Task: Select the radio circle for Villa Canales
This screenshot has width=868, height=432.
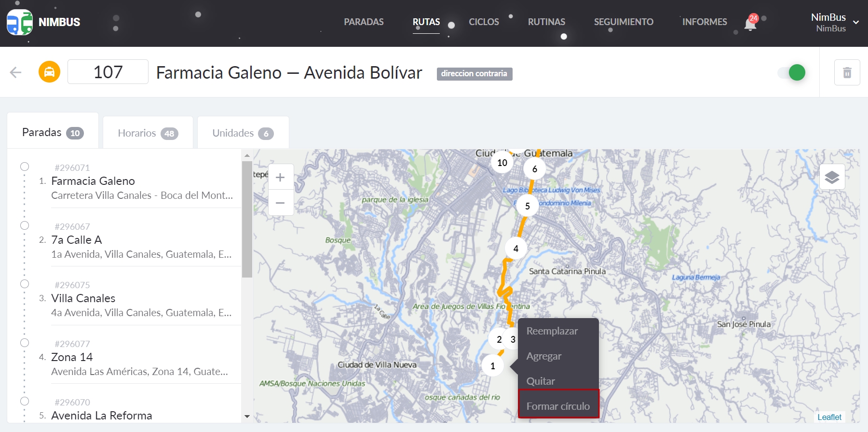Action: [25, 284]
